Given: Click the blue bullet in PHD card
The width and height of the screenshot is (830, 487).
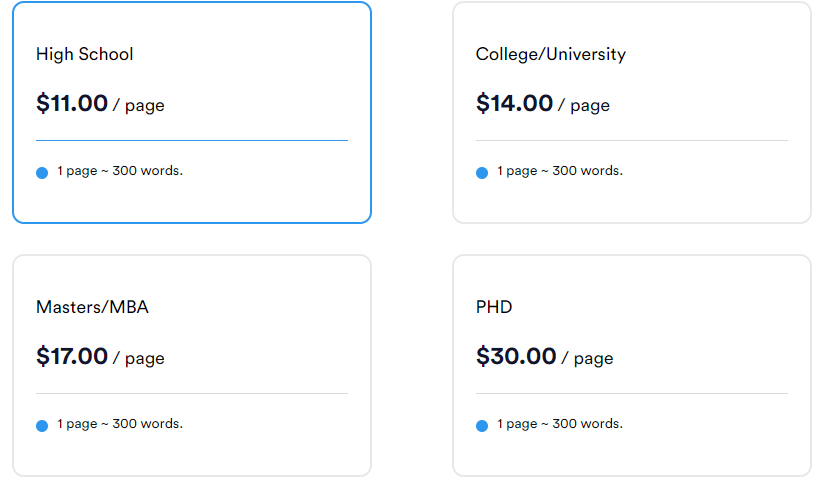Looking at the screenshot, I should [x=482, y=426].
